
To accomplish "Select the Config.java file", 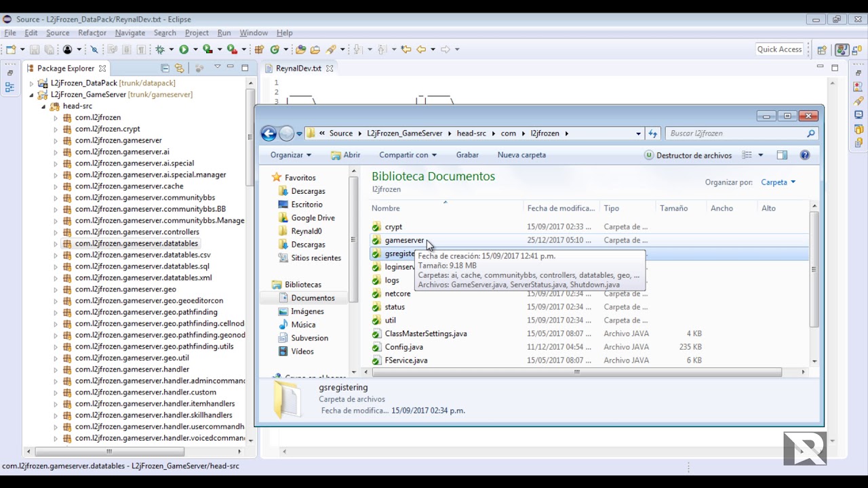I will point(404,347).
